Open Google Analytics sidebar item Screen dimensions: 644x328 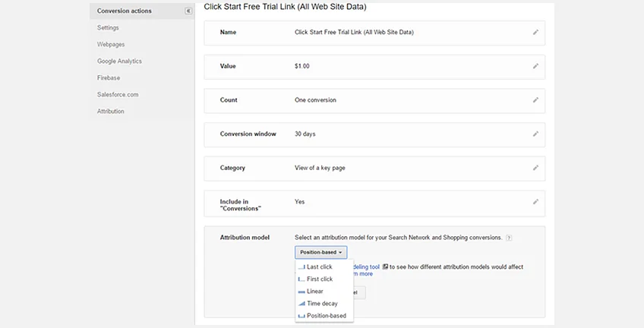click(119, 61)
